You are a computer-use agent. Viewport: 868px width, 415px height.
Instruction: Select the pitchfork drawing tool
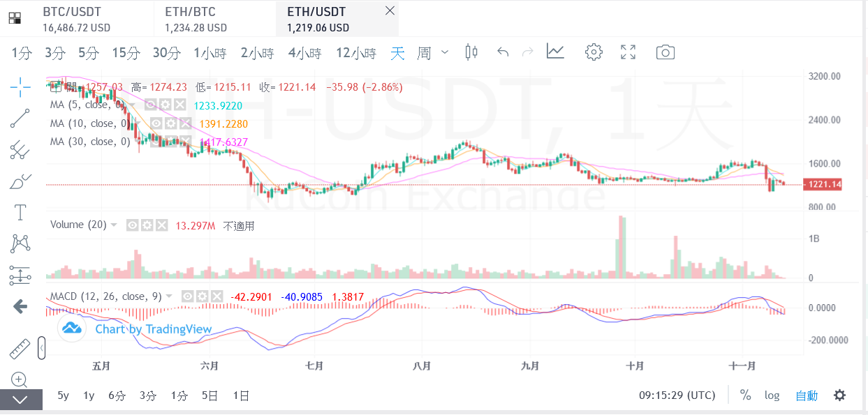pyautogui.click(x=20, y=149)
